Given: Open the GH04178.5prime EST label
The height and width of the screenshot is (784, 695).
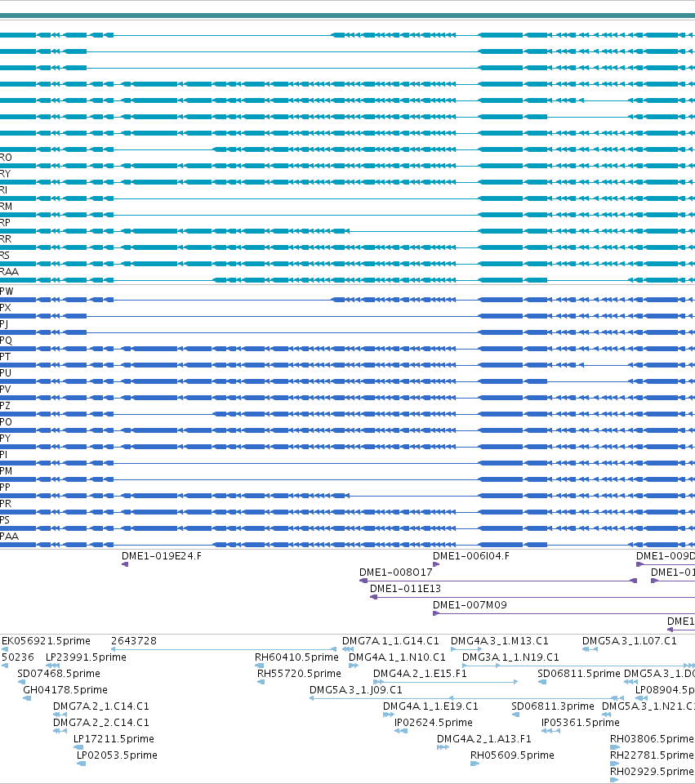Looking at the screenshot, I should pyautogui.click(x=65, y=691).
